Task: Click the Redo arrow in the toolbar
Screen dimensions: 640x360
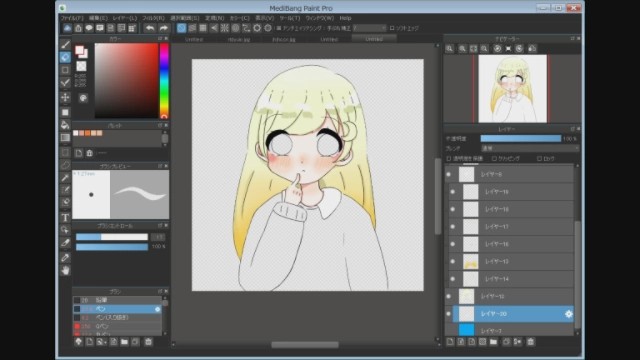Action: (x=164, y=28)
